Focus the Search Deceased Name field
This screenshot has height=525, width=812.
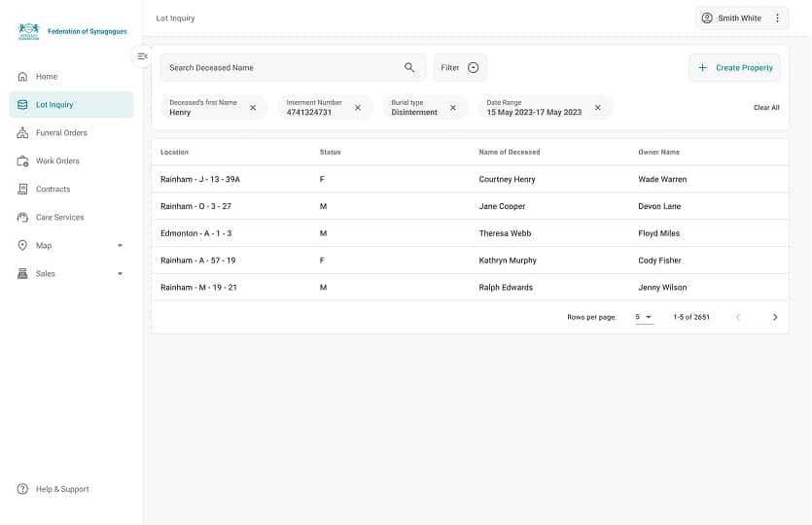[x=282, y=68]
